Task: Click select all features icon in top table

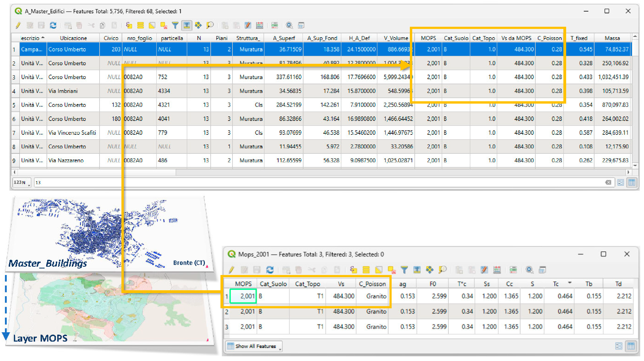Action: 140,25
